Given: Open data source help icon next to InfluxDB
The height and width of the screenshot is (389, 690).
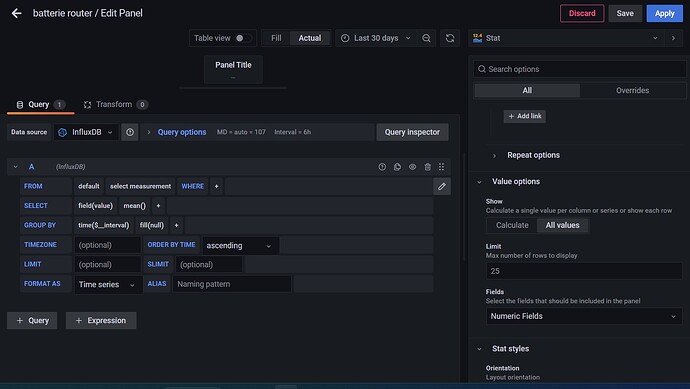Looking at the screenshot, I should tap(130, 132).
